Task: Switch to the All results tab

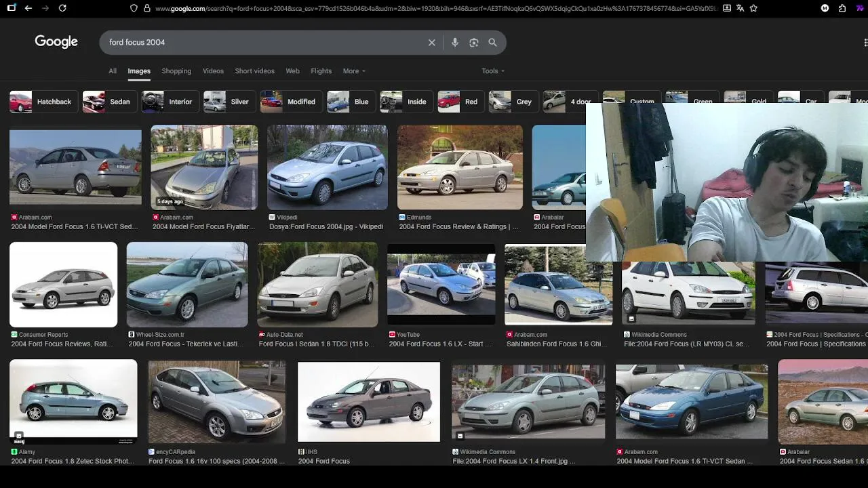Action: (113, 71)
